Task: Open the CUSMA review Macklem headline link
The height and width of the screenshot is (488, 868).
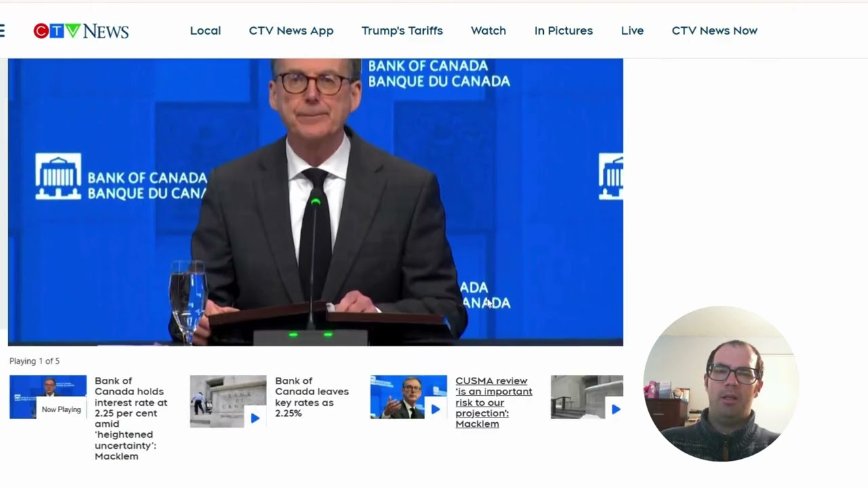Action: pyautogui.click(x=494, y=402)
